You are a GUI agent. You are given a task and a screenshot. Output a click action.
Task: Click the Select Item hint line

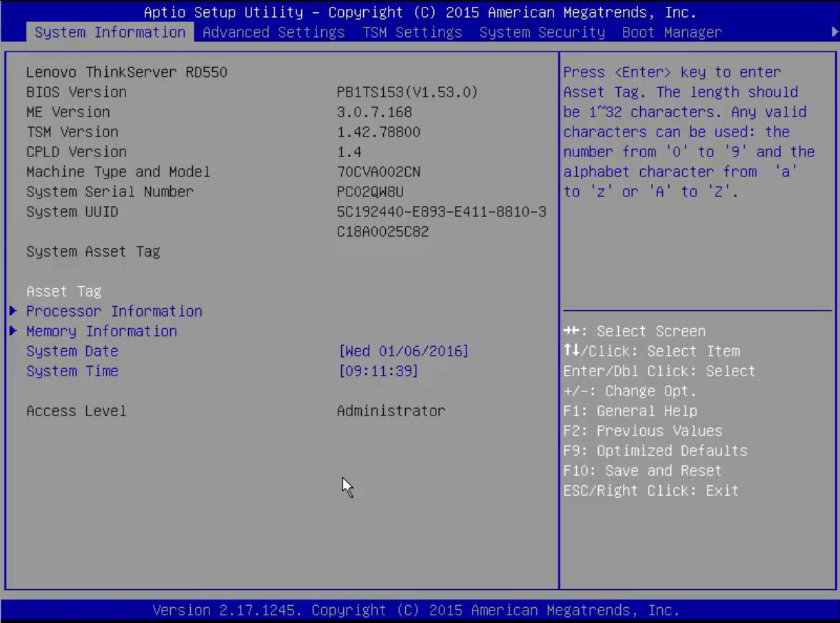(x=651, y=351)
